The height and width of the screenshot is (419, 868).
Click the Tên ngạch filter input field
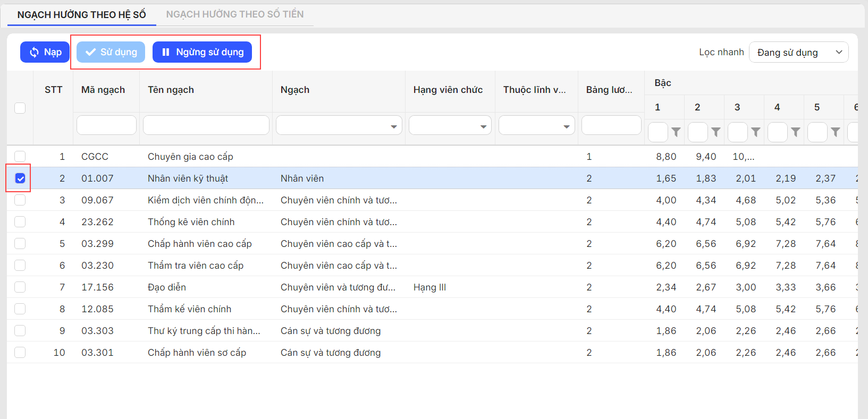point(206,125)
